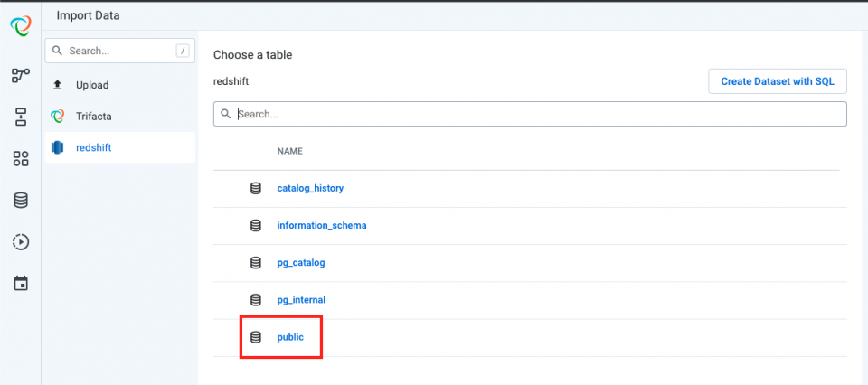Focus the table search field
The height and width of the screenshot is (385, 868).
530,114
